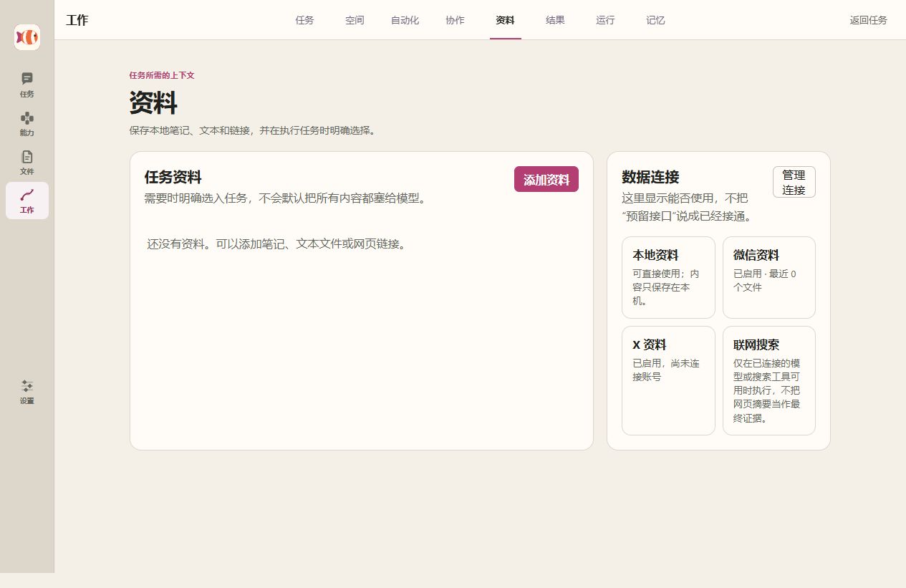The width and height of the screenshot is (906, 588).
Task: Select the 工作 sidebar icon
Action: coord(27,201)
